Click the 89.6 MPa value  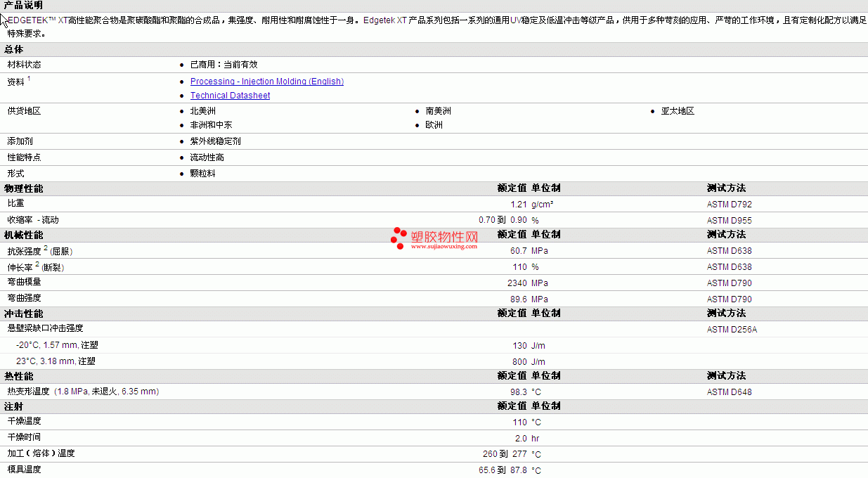pos(529,299)
